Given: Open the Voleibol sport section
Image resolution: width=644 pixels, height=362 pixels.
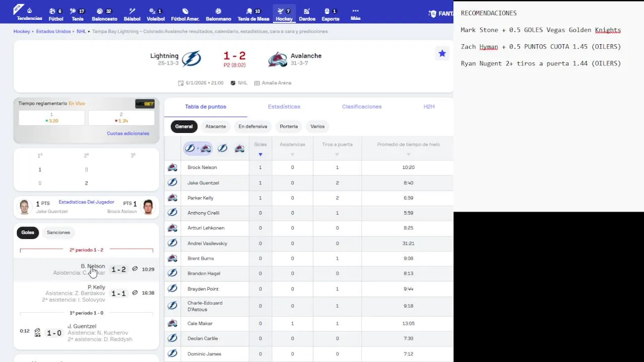Looking at the screenshot, I should (155, 14).
